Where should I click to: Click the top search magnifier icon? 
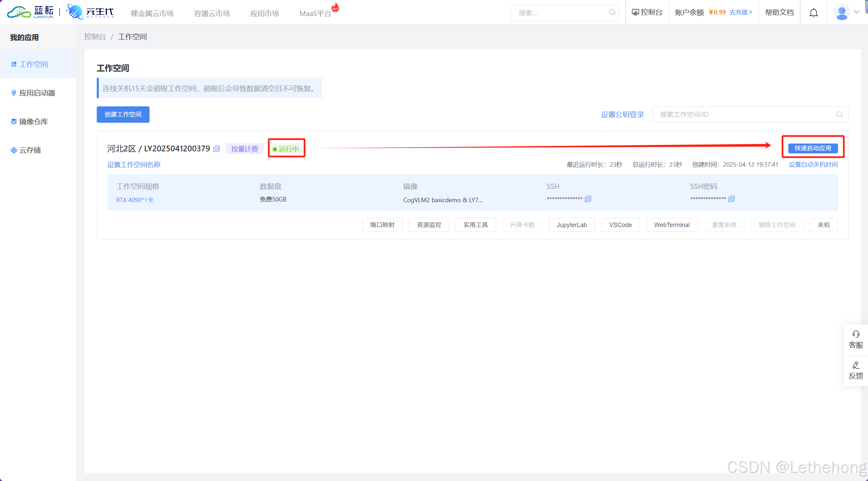coord(612,13)
